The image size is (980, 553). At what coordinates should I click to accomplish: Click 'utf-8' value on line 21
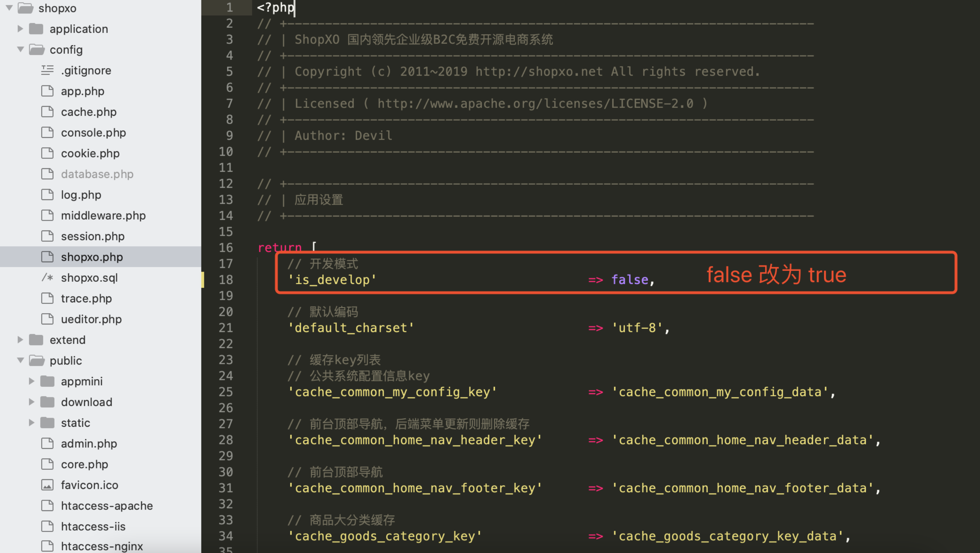(637, 327)
